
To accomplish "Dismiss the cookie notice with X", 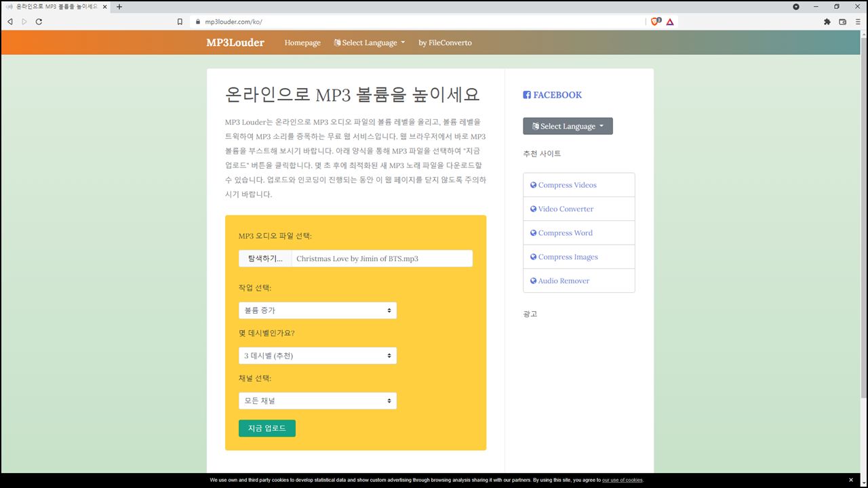I will tap(851, 480).
